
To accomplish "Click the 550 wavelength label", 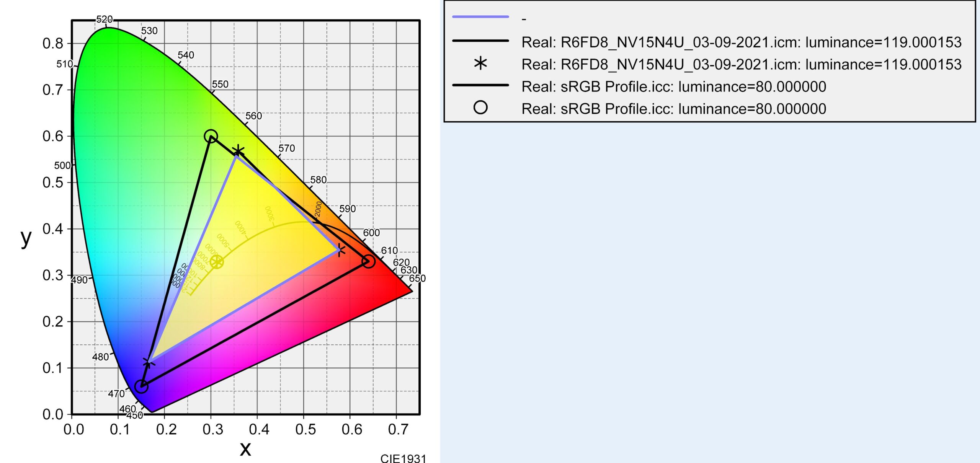I will point(220,84).
